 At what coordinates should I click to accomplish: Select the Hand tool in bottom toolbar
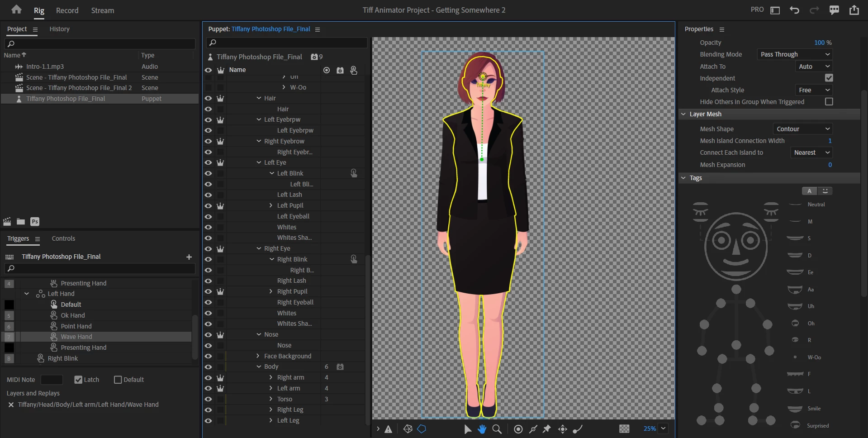pos(482,429)
